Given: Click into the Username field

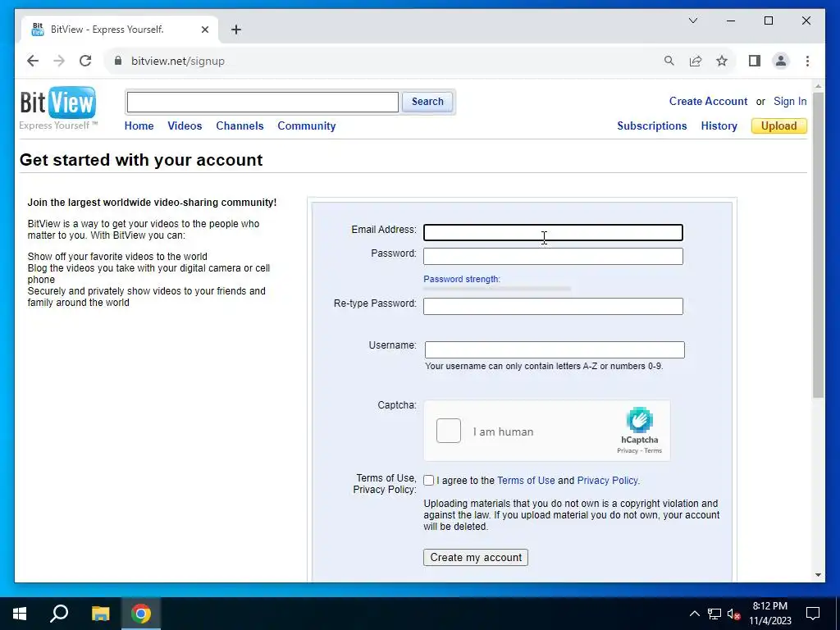Looking at the screenshot, I should coord(555,349).
